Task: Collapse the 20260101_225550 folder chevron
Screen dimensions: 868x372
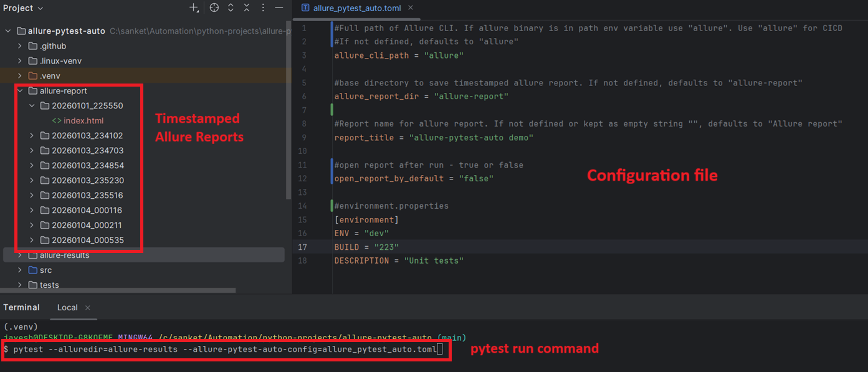Action: point(32,106)
